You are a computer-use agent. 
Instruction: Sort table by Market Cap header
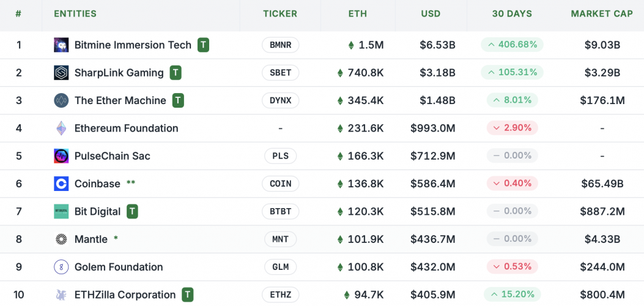[x=602, y=13]
